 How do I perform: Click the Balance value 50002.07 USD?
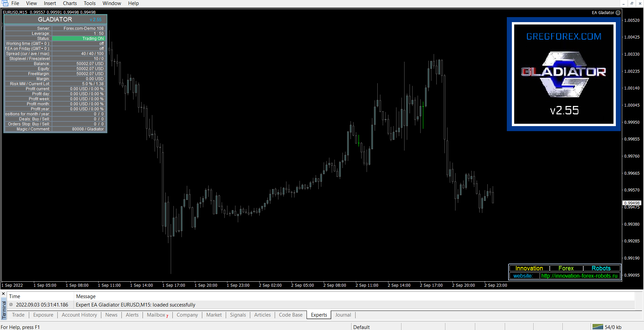[x=78, y=64]
